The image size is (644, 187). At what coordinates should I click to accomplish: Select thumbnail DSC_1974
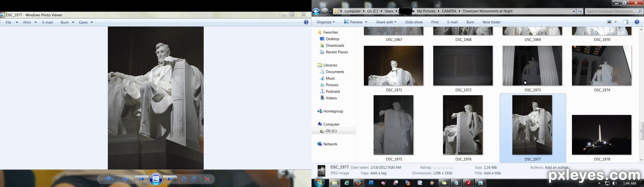(x=601, y=66)
